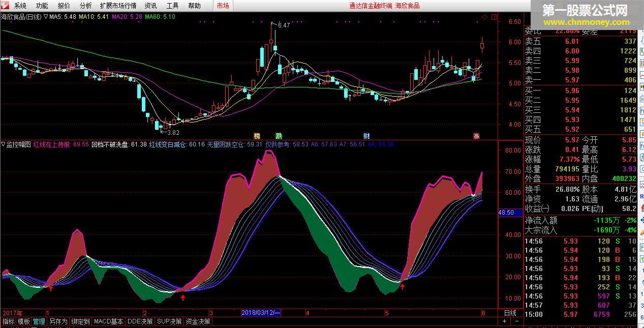
Task: Click the 卖五 order row at 6.01
Action: pyautogui.click(x=580, y=41)
